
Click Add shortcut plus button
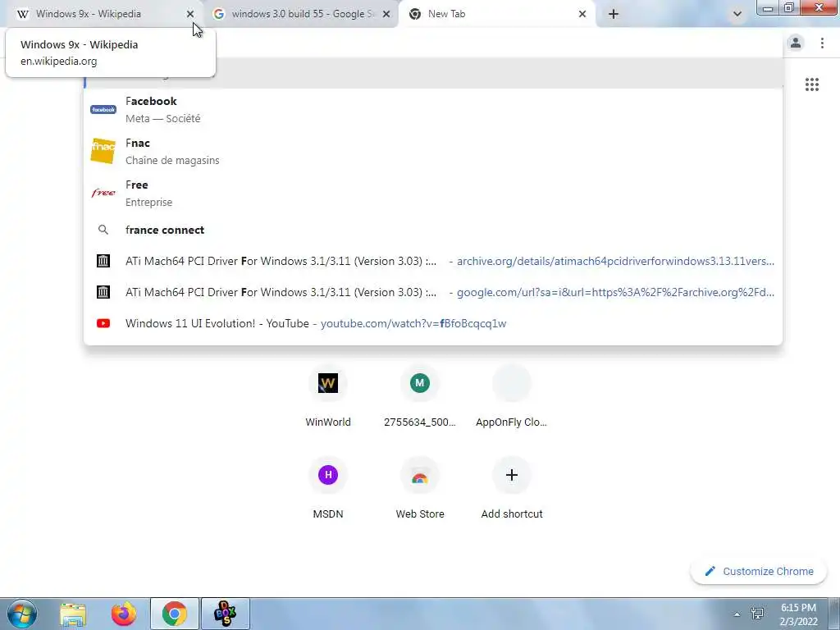(x=512, y=475)
